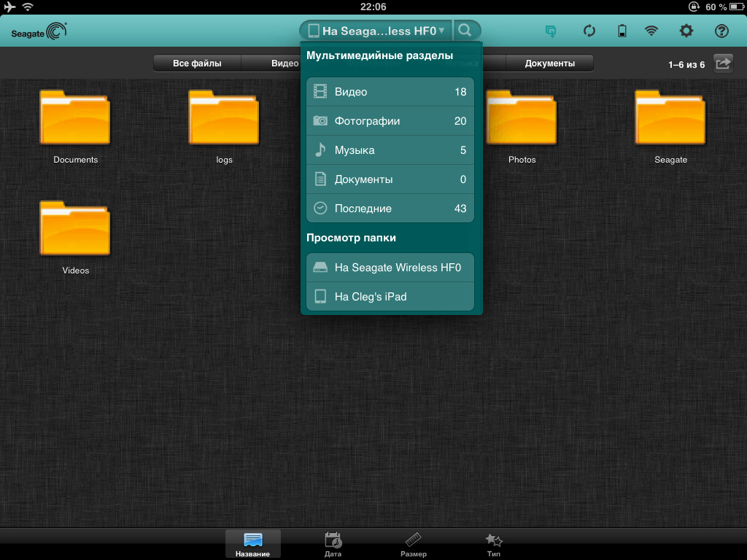Switch to the Все файлы tab
Screen dimensions: 747x560
pos(197,63)
